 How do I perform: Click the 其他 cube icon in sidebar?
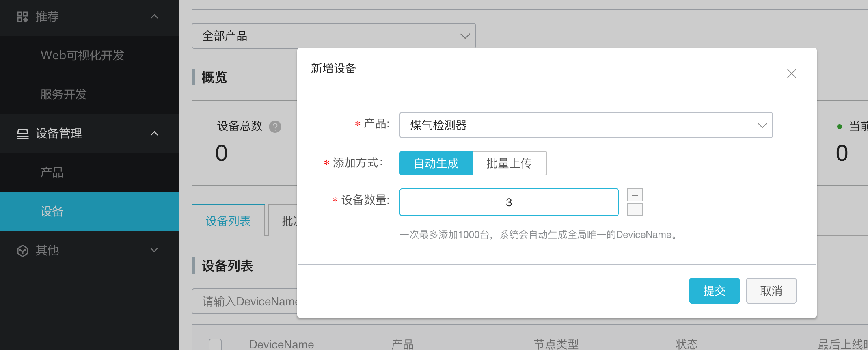pos(22,251)
